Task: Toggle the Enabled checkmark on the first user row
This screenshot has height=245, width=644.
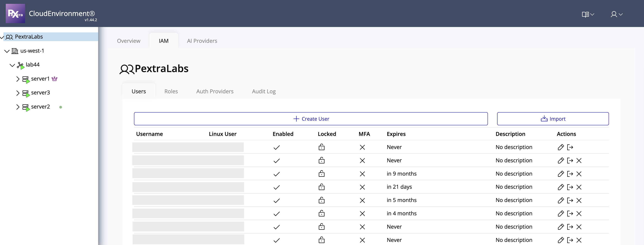Action: [277, 147]
